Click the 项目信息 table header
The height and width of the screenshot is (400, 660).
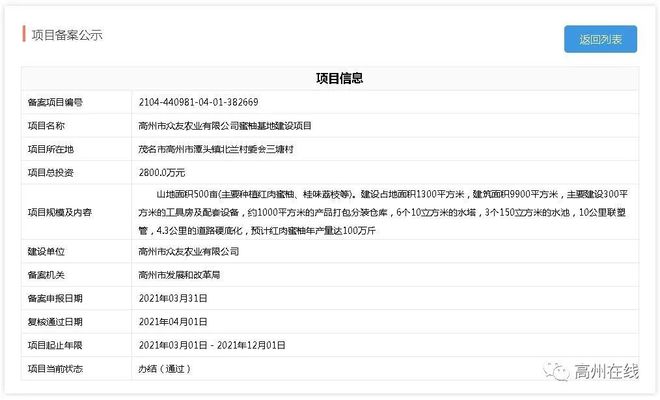tap(330, 78)
